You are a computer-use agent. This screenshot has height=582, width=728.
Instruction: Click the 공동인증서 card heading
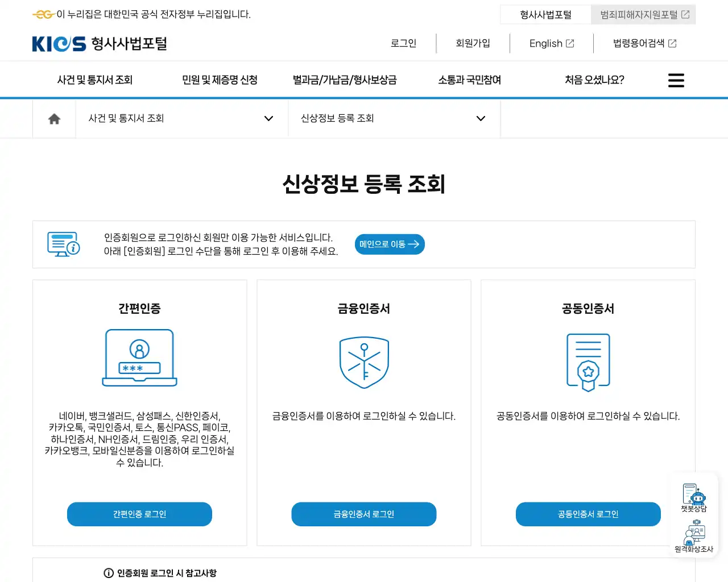click(588, 309)
